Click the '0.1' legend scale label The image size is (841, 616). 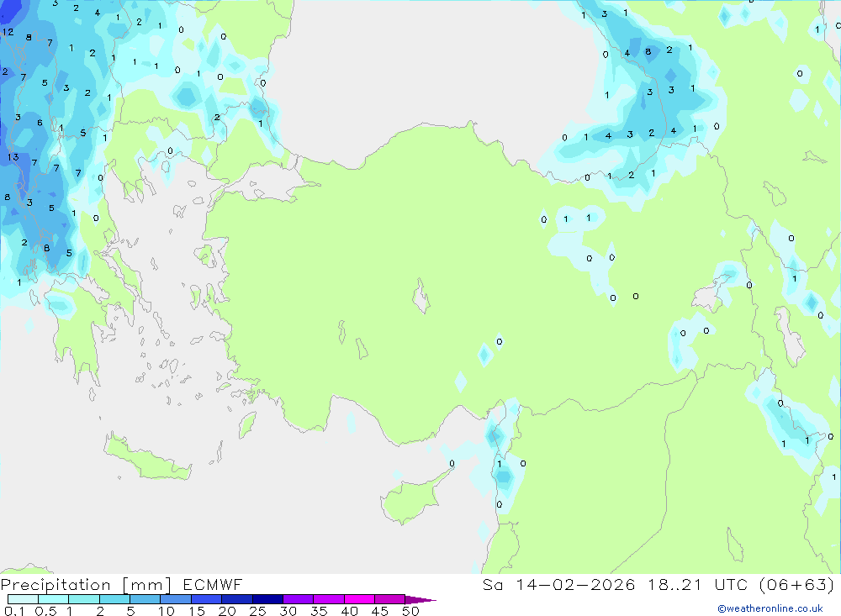pyautogui.click(x=14, y=611)
